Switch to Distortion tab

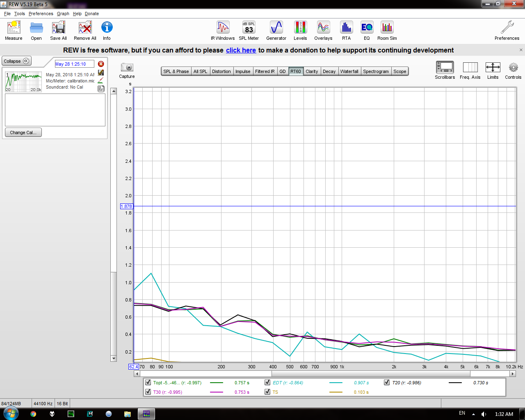point(221,71)
